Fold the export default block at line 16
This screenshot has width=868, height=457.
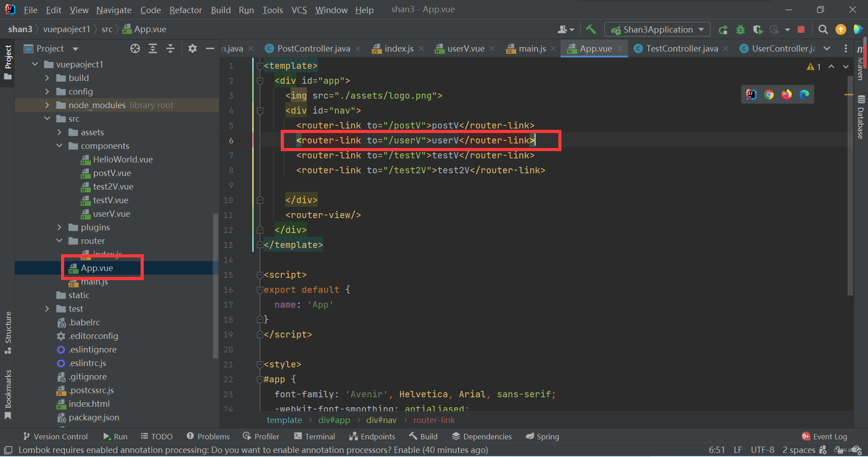[260, 290]
